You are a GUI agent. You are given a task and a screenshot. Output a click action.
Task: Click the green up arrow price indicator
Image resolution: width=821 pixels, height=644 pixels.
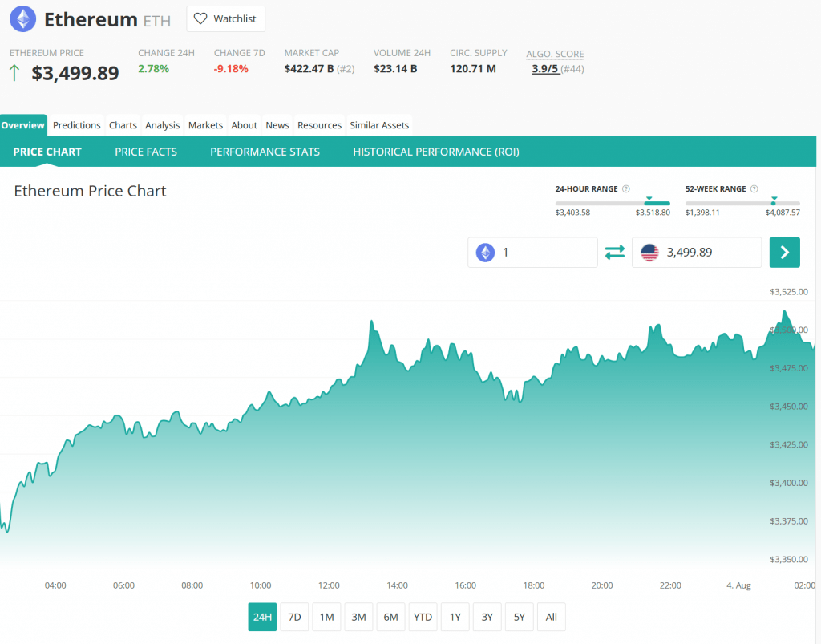[15, 73]
